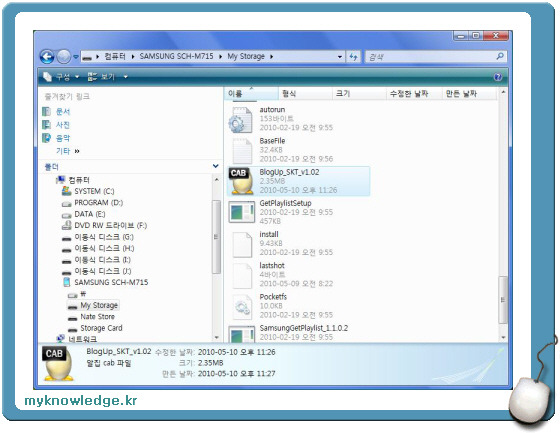
Task: Select 이동식 디스크 (G:) in tree
Action: (104, 237)
